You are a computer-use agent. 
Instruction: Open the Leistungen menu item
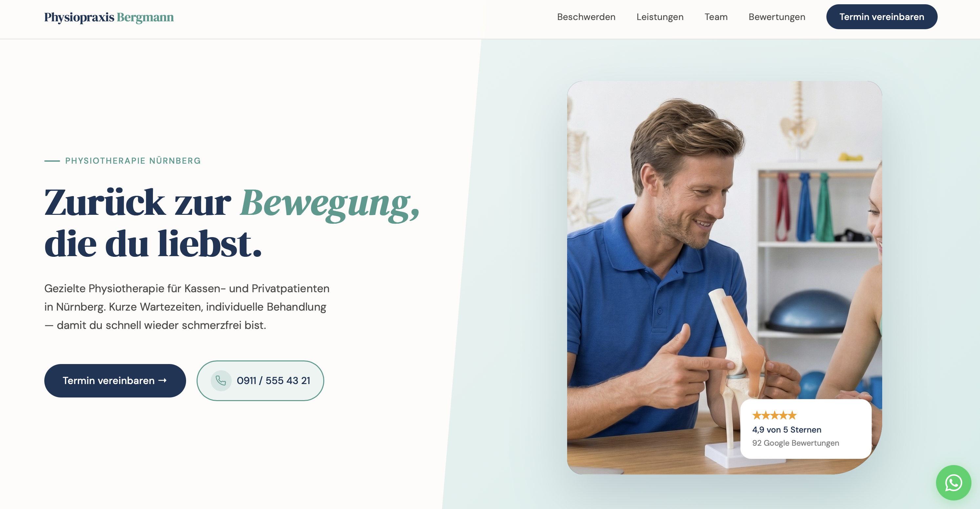coord(660,17)
